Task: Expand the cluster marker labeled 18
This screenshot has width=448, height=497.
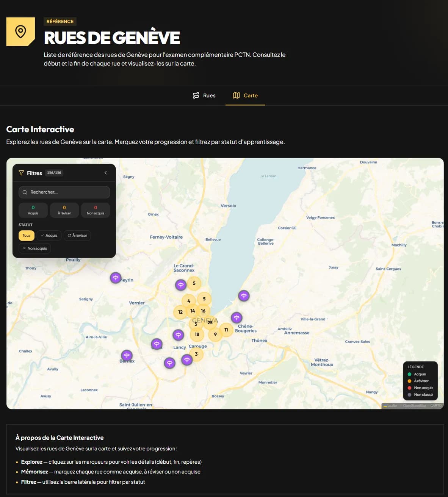Action: [x=197, y=334]
